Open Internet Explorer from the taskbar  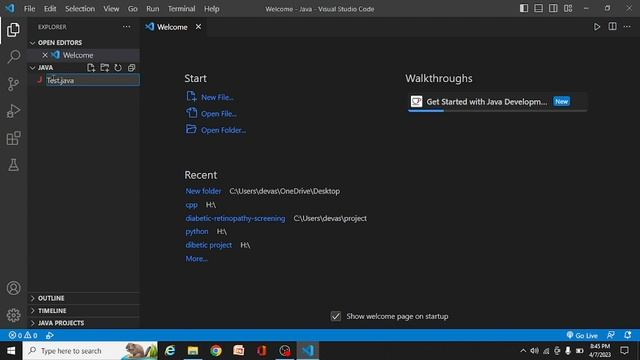(170, 351)
